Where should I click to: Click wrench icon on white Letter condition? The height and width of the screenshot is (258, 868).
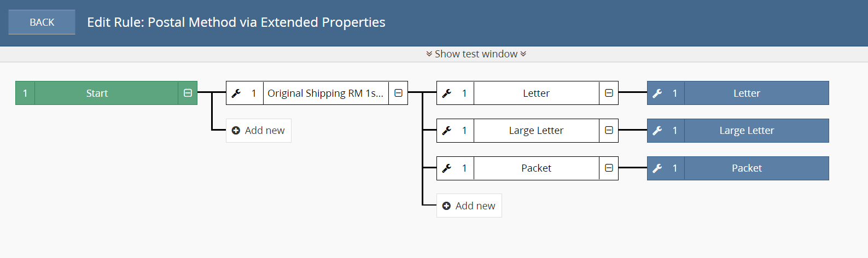447,93
